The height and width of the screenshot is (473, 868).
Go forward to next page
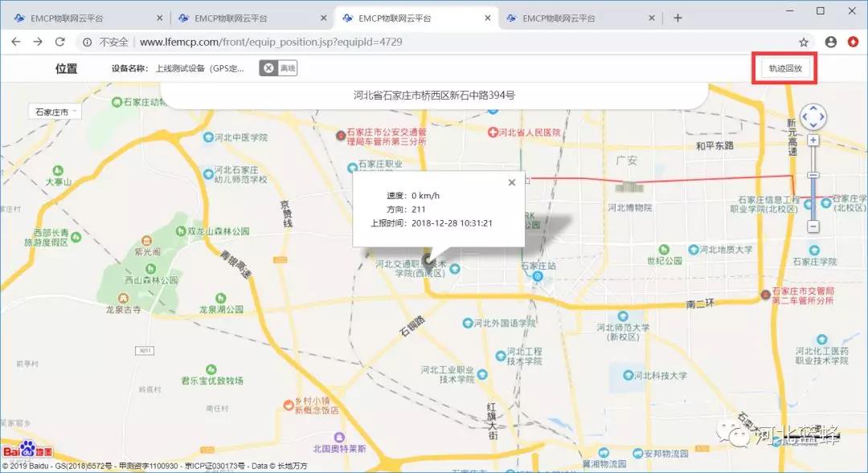pos(38,42)
